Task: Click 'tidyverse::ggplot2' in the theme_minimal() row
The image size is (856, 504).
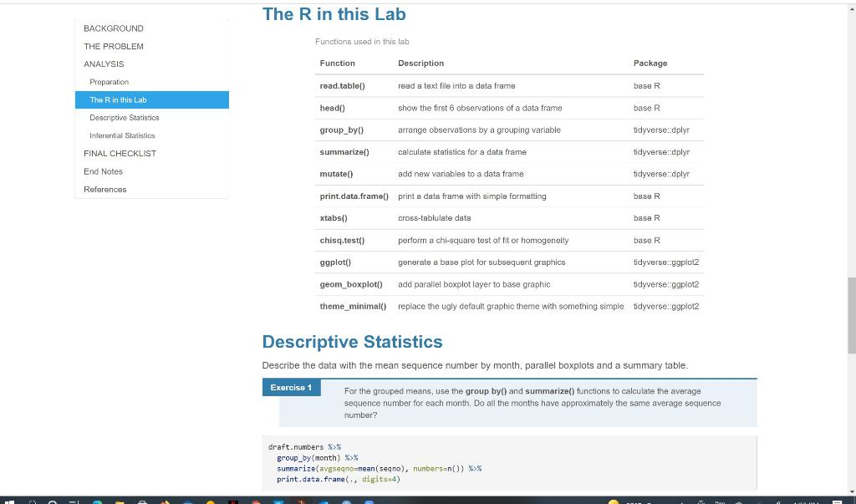Action: click(666, 307)
